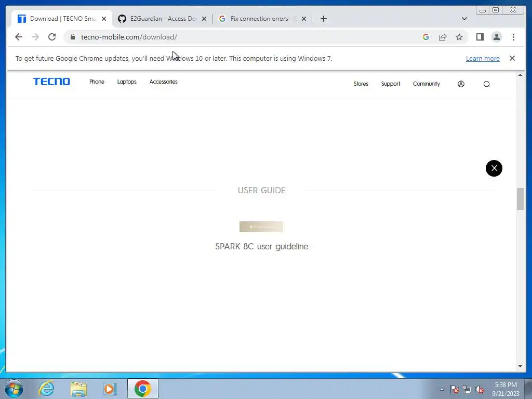Screen dimensions: 532x399
Task: Open the Support link
Action: (391, 84)
